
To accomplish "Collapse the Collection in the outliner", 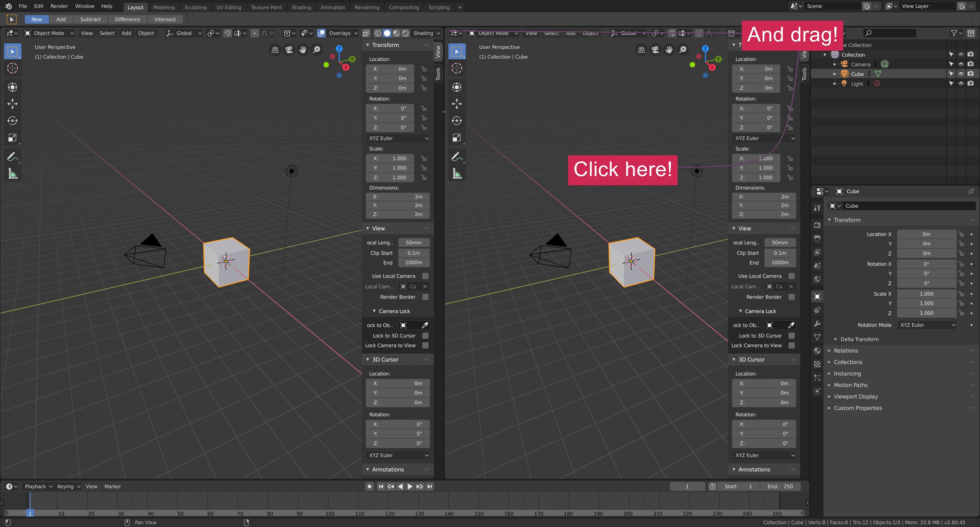I will point(824,54).
